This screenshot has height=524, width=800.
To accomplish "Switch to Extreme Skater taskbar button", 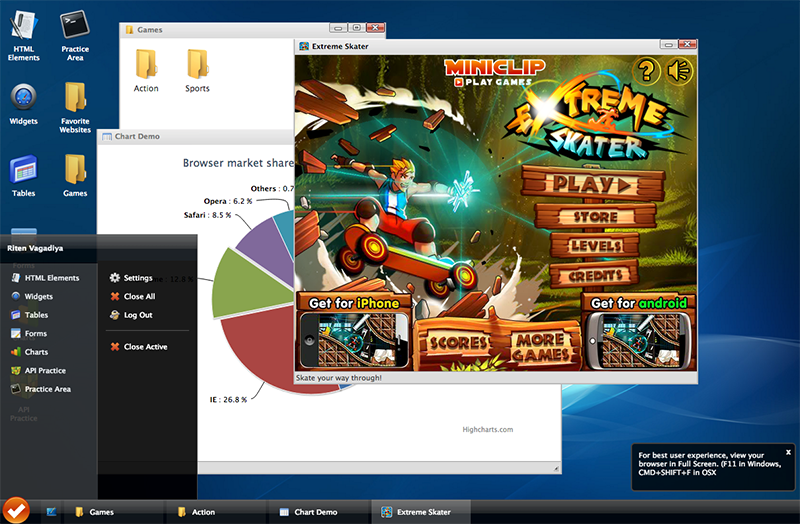I will tap(420, 512).
